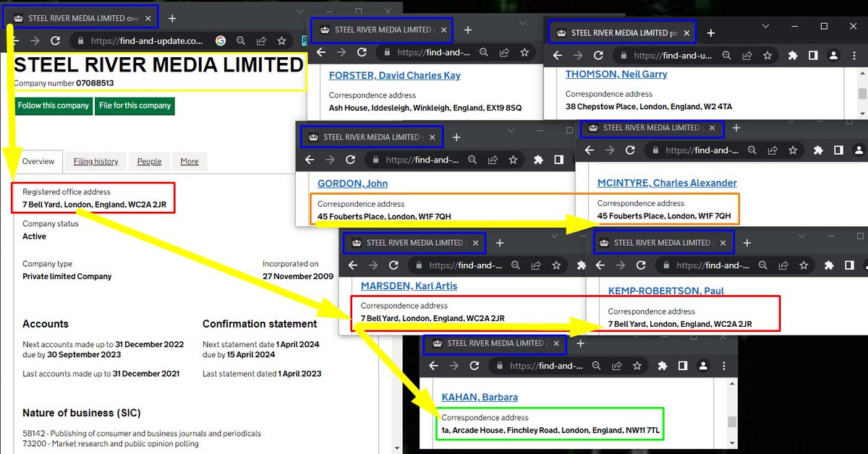
Task: Select the Overview tab
Action: (38, 161)
